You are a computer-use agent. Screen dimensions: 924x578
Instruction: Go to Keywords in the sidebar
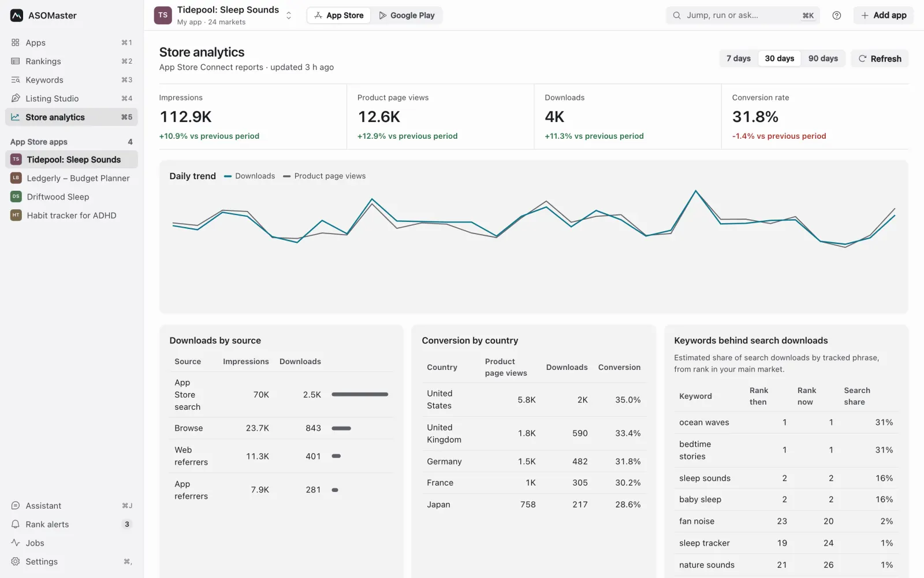[x=72, y=80]
